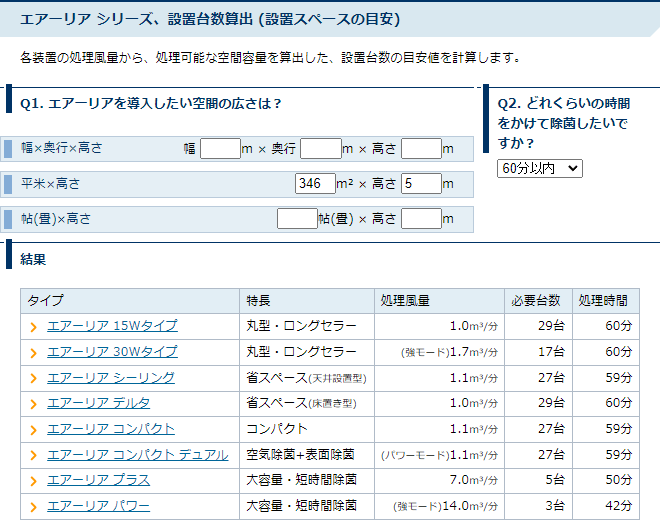Expand the 60分以内 time dropdown
The width and height of the screenshot is (660, 520).
click(539, 168)
